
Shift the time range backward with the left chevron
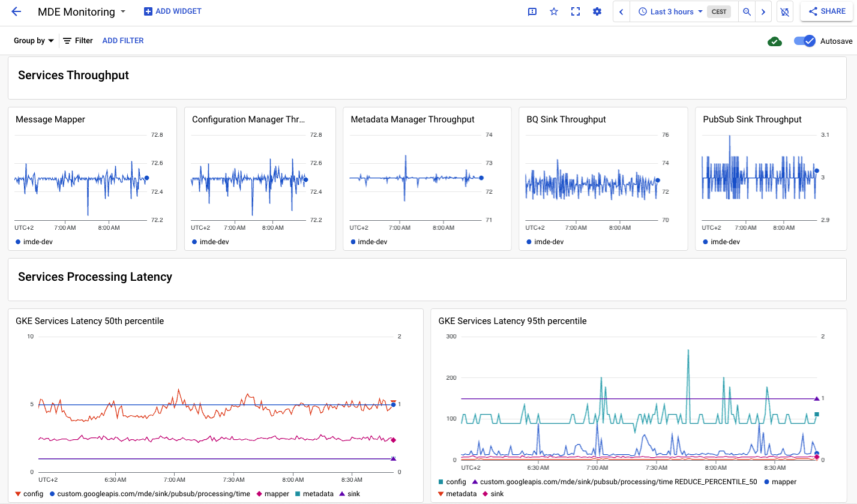coord(621,11)
